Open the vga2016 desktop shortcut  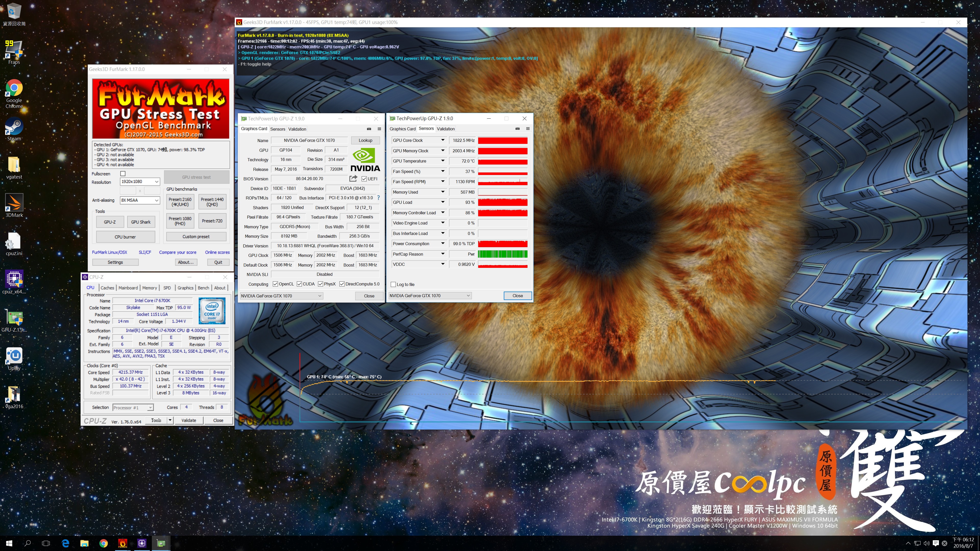pyautogui.click(x=14, y=397)
